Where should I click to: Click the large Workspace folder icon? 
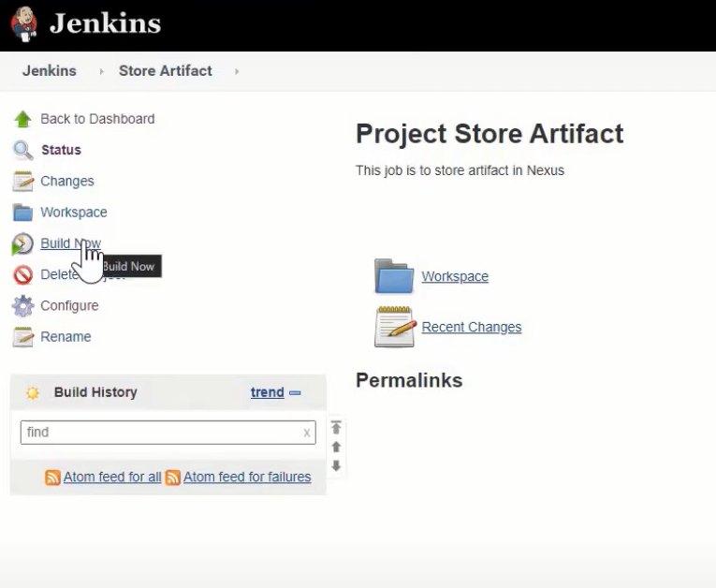click(394, 276)
